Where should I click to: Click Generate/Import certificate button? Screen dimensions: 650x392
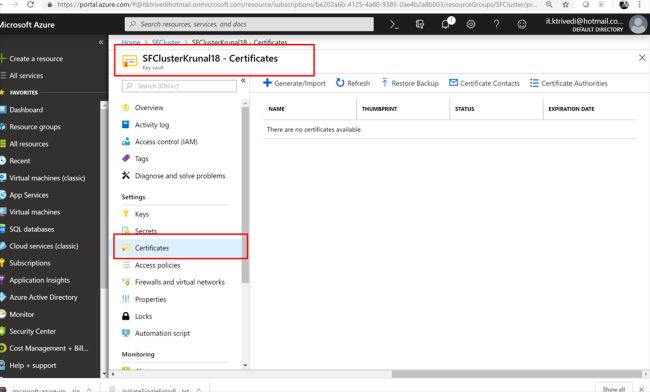294,83
